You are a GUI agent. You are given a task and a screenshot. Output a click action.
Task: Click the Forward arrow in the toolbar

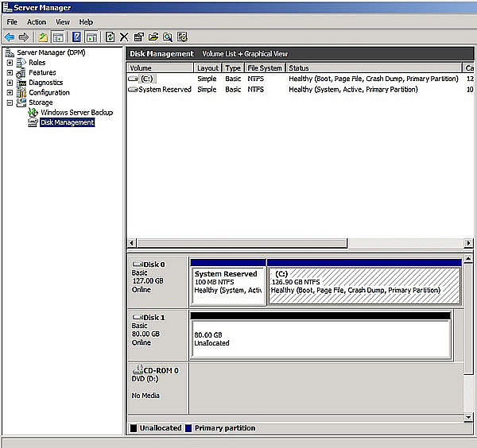tap(24, 37)
